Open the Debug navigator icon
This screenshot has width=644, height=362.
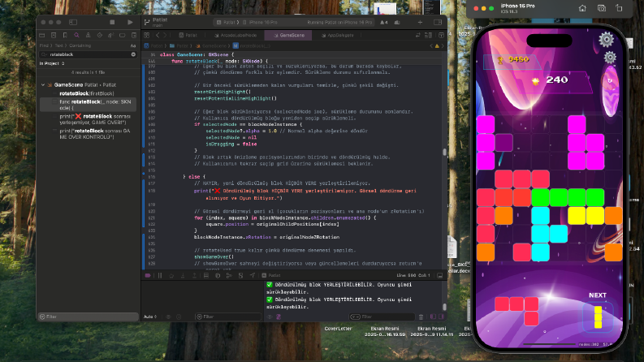tap(110, 35)
